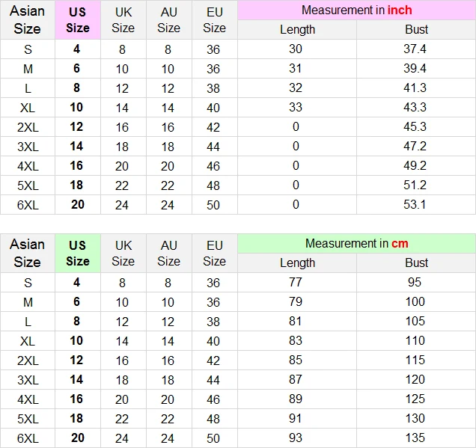The width and height of the screenshot is (476, 448).
Task: Click the Length column header in cm table
Action: coord(297,263)
